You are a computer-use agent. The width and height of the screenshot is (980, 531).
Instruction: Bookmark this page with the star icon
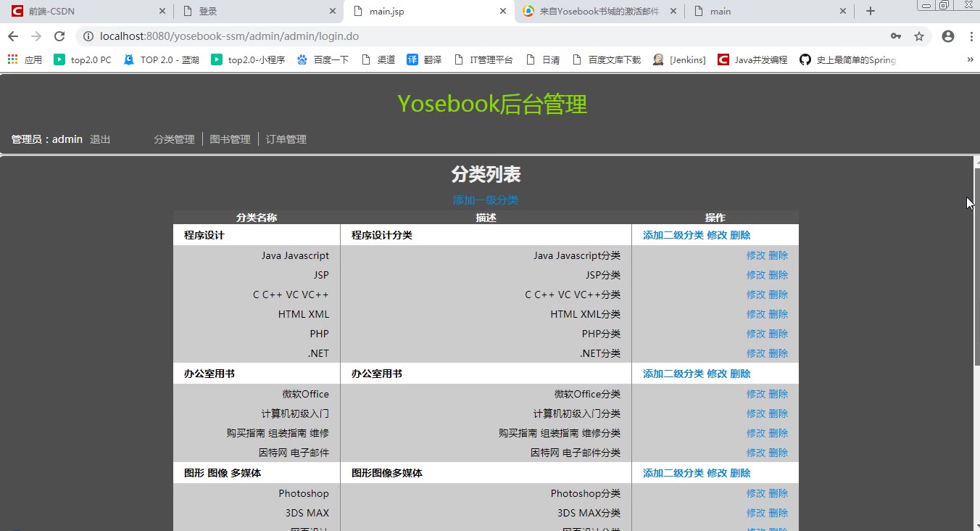[x=919, y=36]
